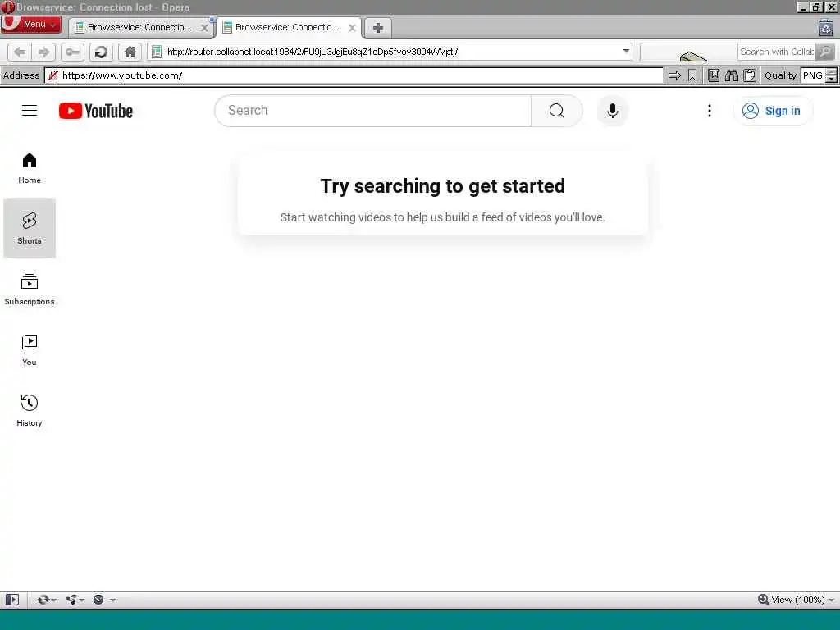Click 'Start watching videos' helper text
Viewport: 840px width, 630px height.
click(442, 217)
